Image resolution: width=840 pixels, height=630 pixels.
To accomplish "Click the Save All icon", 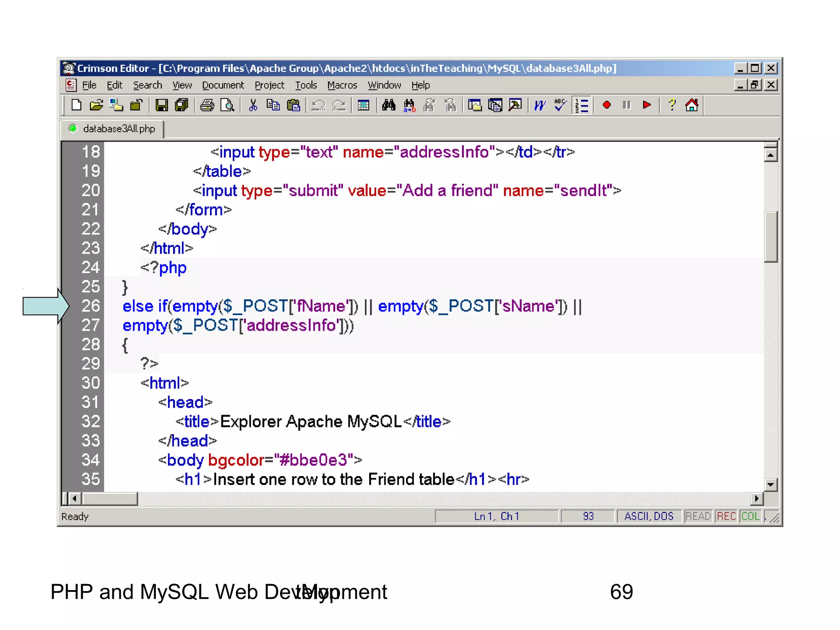I will tap(181, 105).
